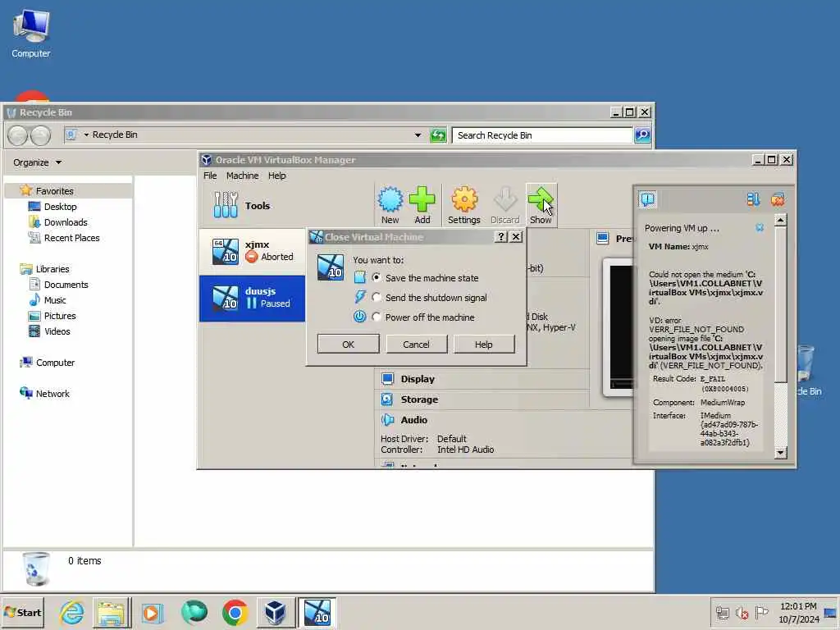840x630 pixels.
Task: Open Recent Places in Favorites
Action: coord(72,237)
